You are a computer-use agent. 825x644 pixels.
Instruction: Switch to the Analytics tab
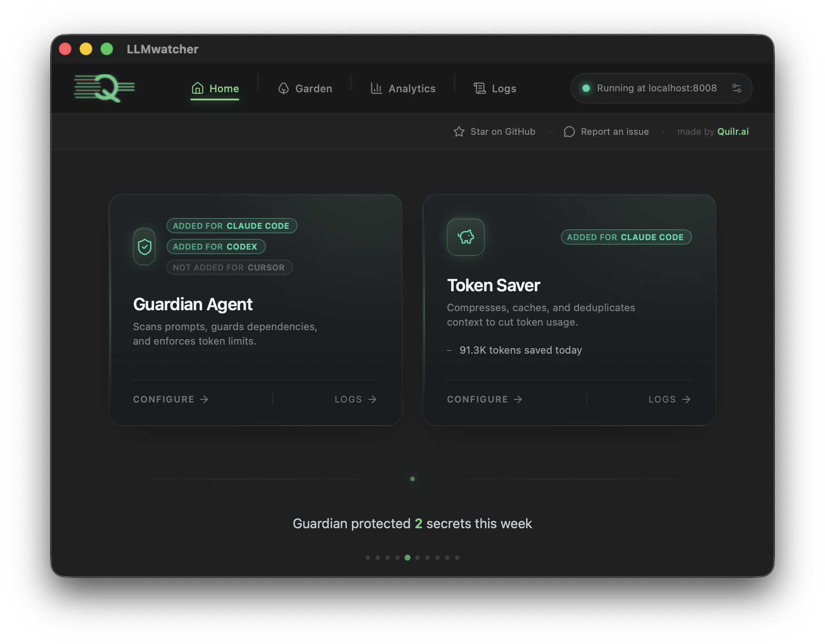[x=403, y=88]
